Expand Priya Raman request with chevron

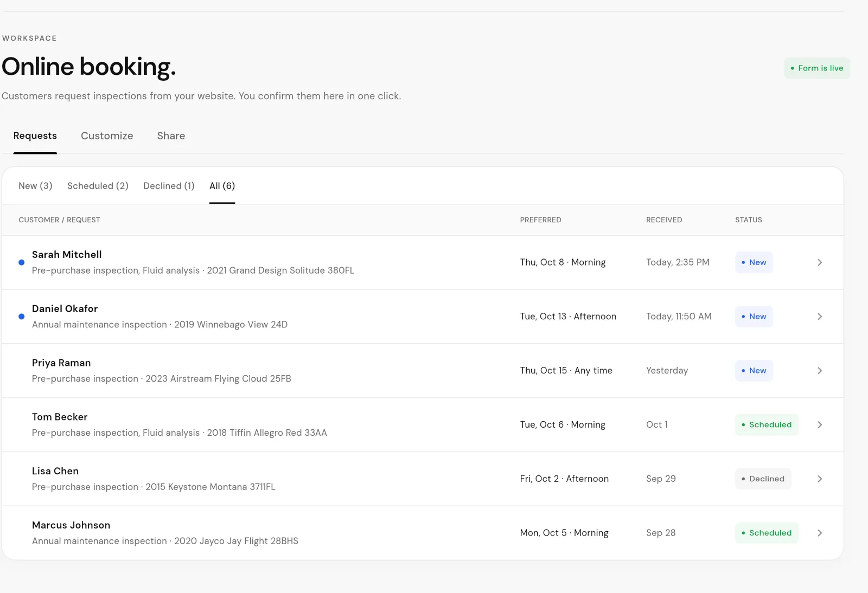pyautogui.click(x=820, y=371)
